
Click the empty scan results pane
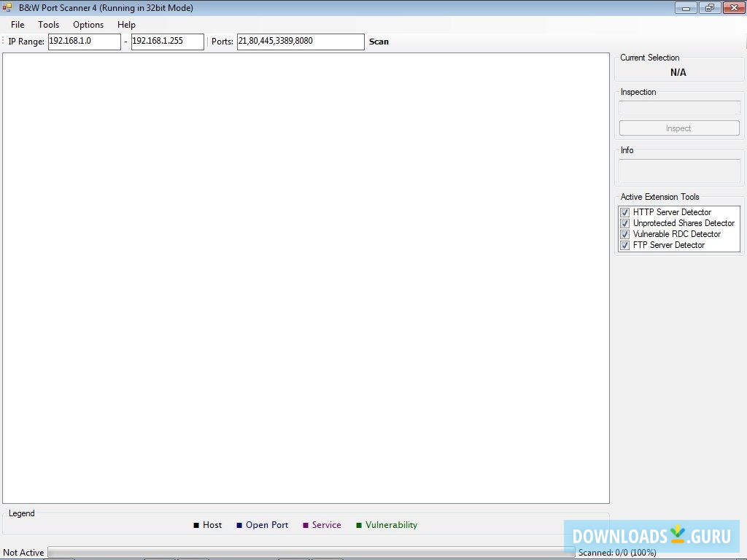coord(306,278)
